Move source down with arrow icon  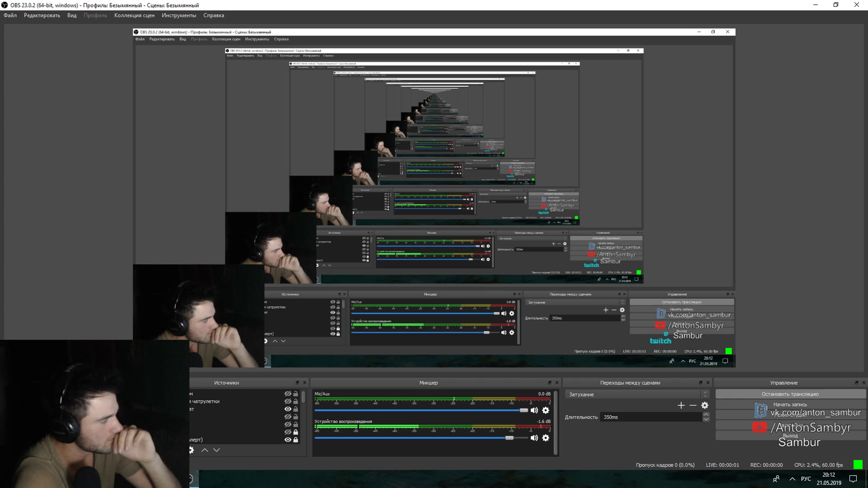(217, 450)
